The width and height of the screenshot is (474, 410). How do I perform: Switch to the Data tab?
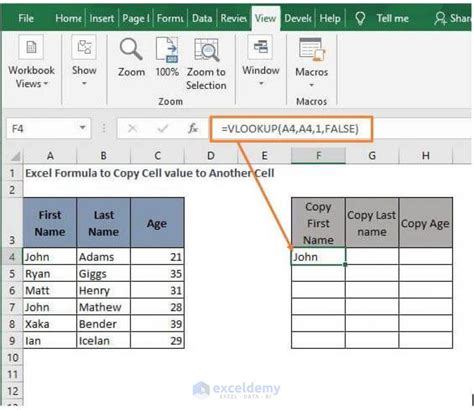pyautogui.click(x=202, y=18)
